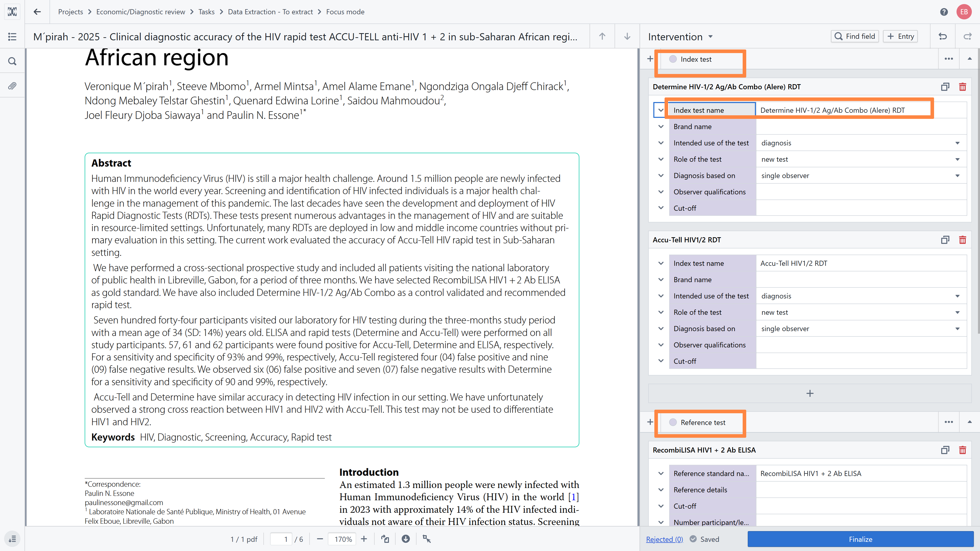Screen dimensions: 980x551
Task: Open Tasks in the breadcrumb
Action: pos(206,12)
